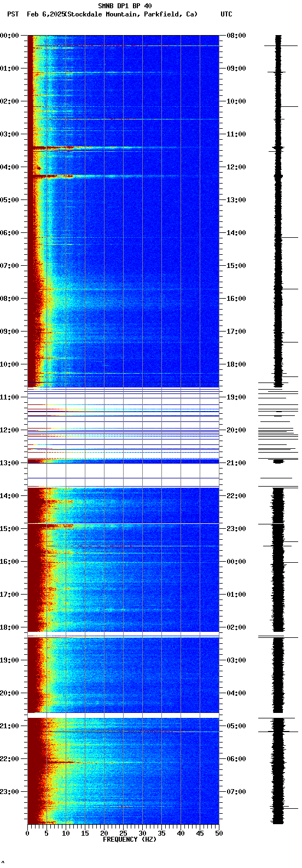The image size is (302, 868).
Task: Select PST axis time label 04:00
Action: coord(10,167)
